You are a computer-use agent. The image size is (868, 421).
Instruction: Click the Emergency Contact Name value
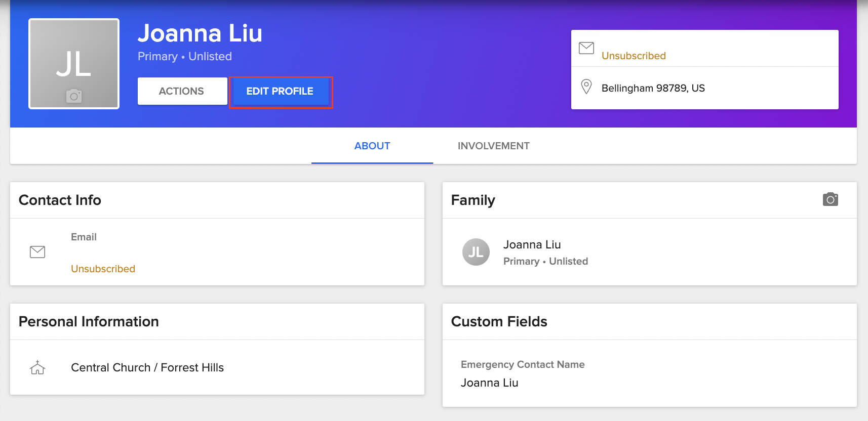(x=489, y=383)
